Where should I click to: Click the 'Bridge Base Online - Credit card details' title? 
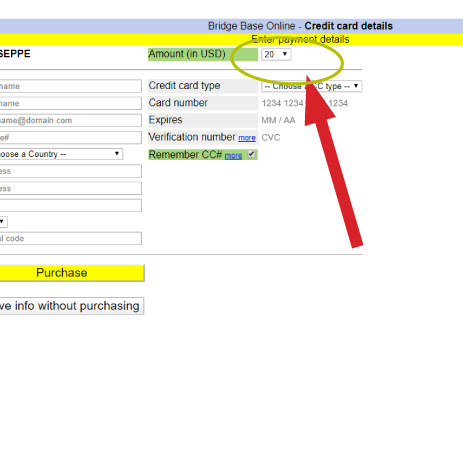[x=300, y=26]
